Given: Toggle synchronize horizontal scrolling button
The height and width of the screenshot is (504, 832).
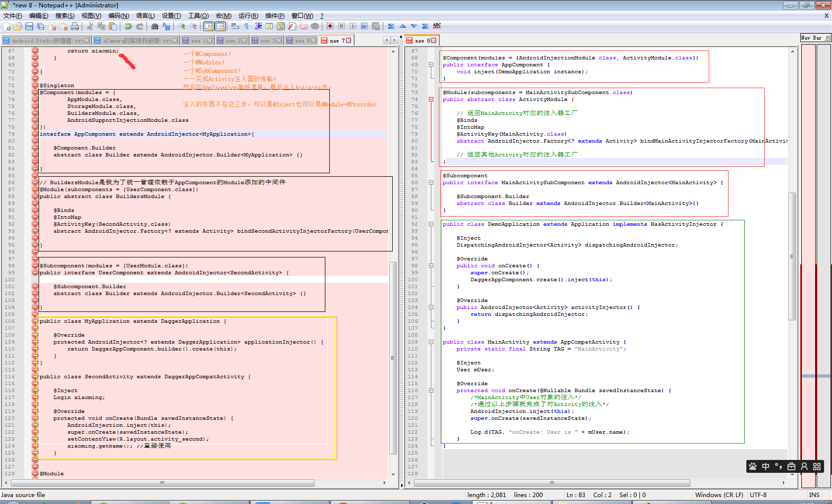Looking at the screenshot, I should [220, 26].
